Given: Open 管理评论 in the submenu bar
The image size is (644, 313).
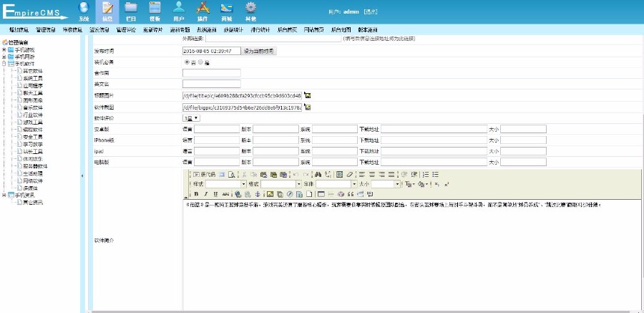Looking at the screenshot, I should click(x=126, y=30).
